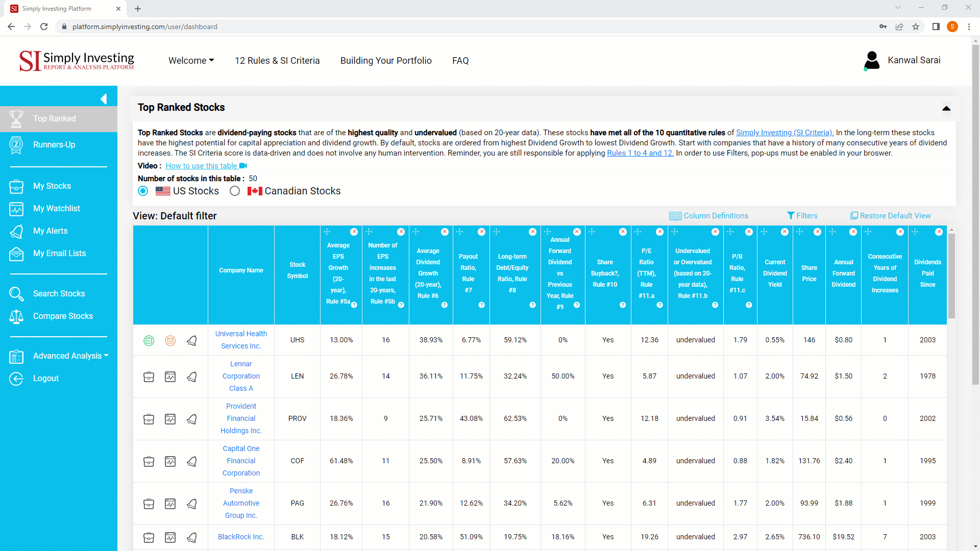This screenshot has width=980, height=551.
Task: Add Universal Health Services to My Stocks
Action: [x=149, y=340]
